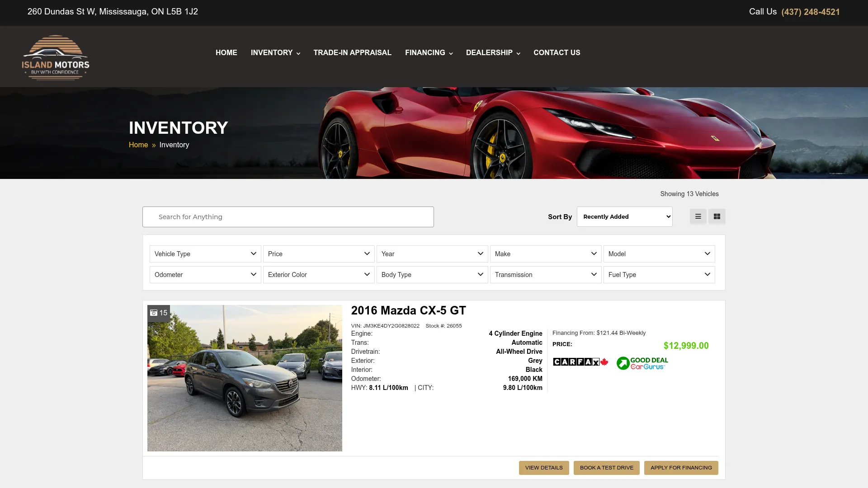Click the 4 Cylinder Engine value
This screenshot has width=868, height=488.
tap(515, 333)
